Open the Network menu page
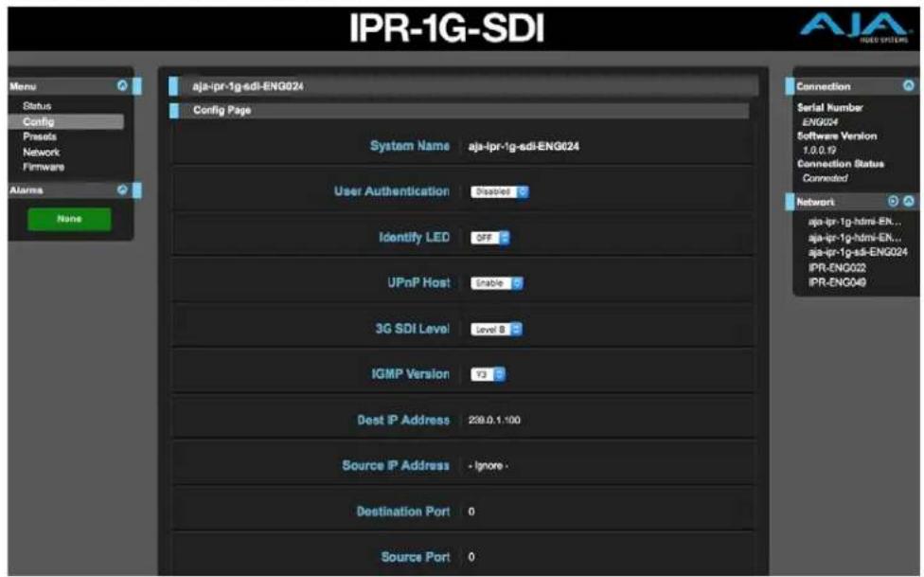This screenshot has width=924, height=577. tap(42, 153)
